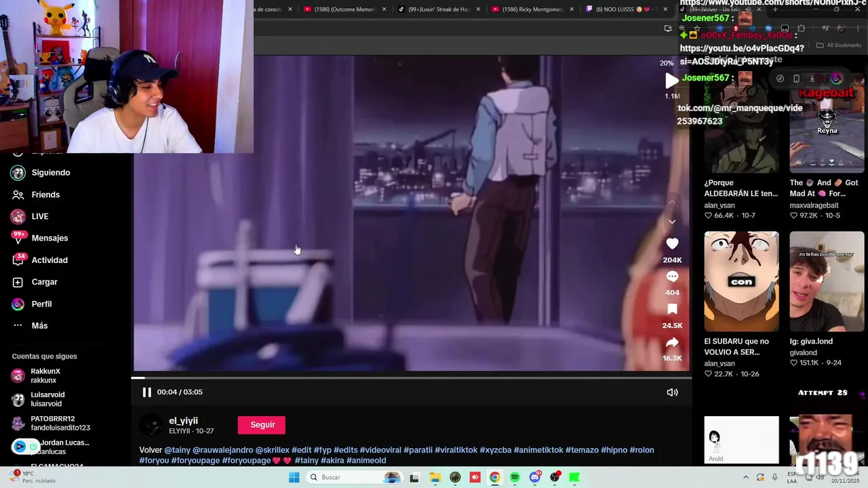Save video with the bookmark icon
This screenshot has width=868, height=488.
click(672, 309)
